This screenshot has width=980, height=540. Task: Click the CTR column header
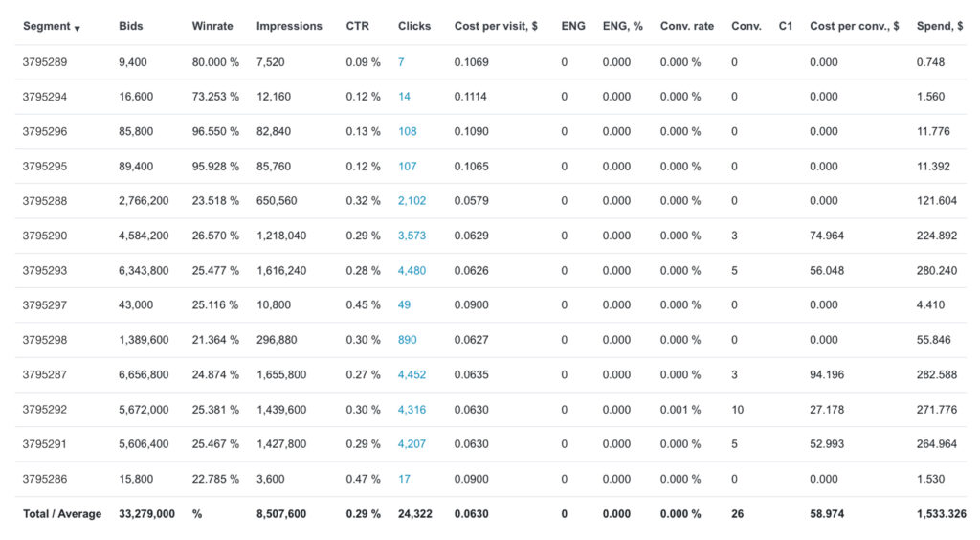tap(357, 26)
